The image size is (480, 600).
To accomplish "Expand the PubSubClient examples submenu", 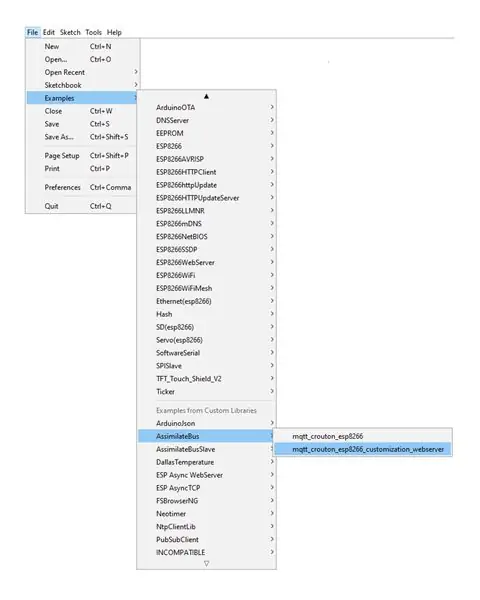I will coord(206,540).
